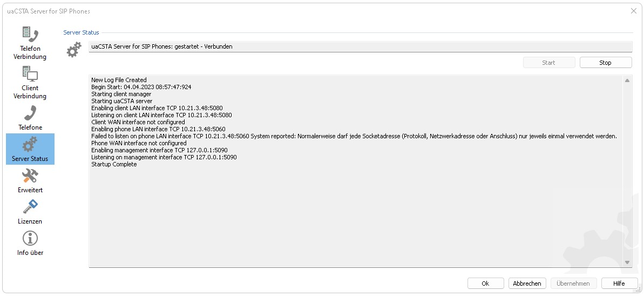Cancel the dialog with Abbrechen
This screenshot has height=297, width=644.
[x=527, y=283]
